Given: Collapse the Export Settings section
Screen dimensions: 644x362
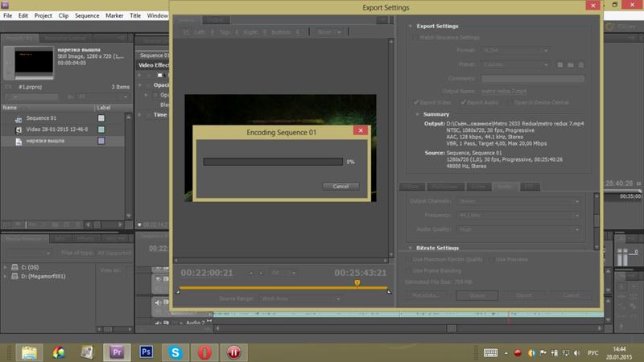Looking at the screenshot, I should coord(410,26).
